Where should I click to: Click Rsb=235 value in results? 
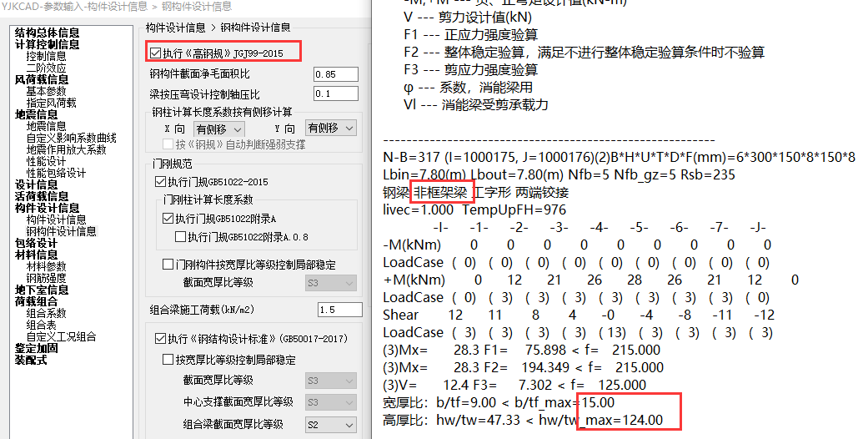click(709, 175)
